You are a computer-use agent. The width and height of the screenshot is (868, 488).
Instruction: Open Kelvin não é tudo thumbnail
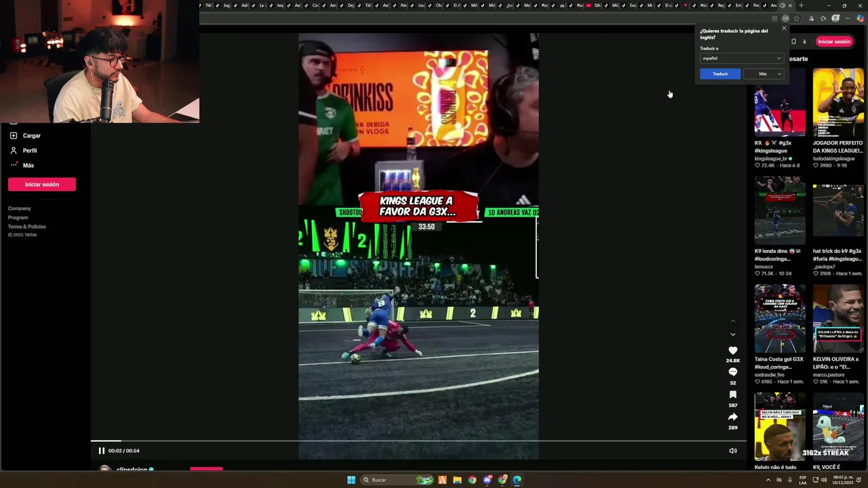pyautogui.click(x=780, y=426)
